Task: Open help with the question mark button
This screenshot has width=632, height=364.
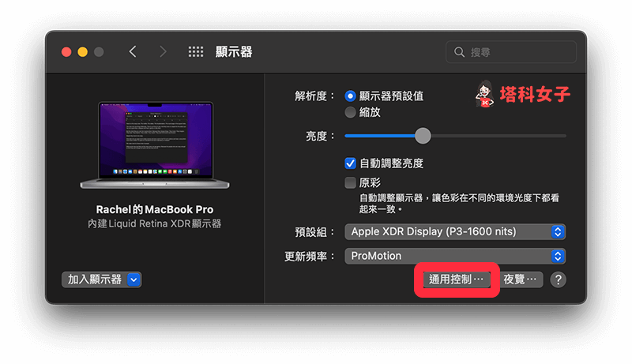Action: point(559,280)
